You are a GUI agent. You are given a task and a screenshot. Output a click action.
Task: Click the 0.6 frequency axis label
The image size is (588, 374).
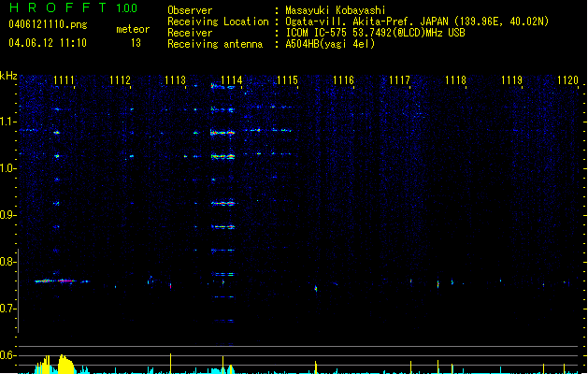[7, 355]
